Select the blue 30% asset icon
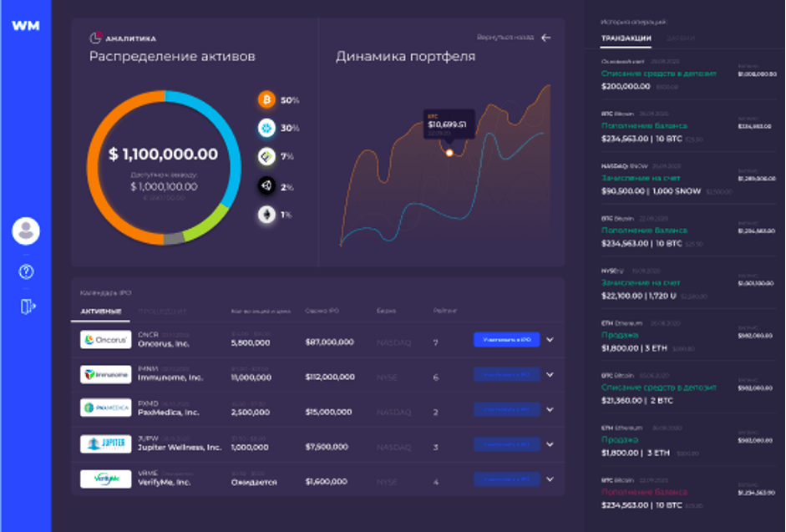The width and height of the screenshot is (786, 532). pos(266,128)
